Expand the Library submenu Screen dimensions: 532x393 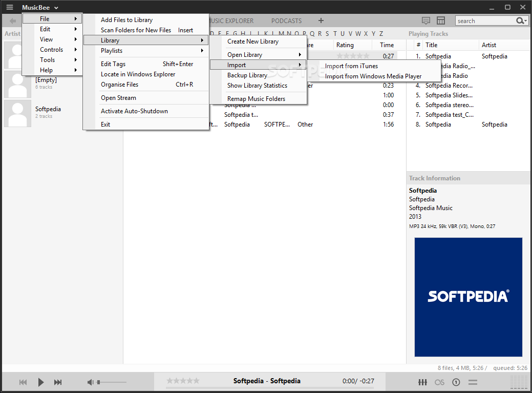point(145,40)
